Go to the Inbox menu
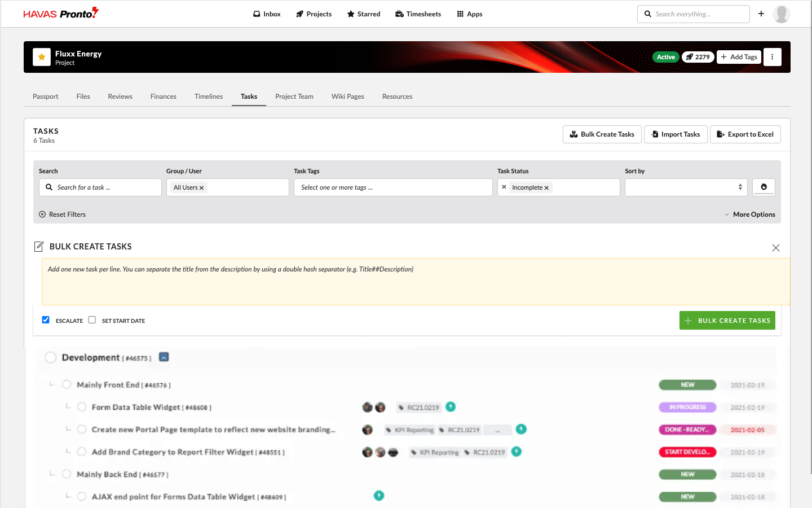The width and height of the screenshot is (812, 508). 267,14
